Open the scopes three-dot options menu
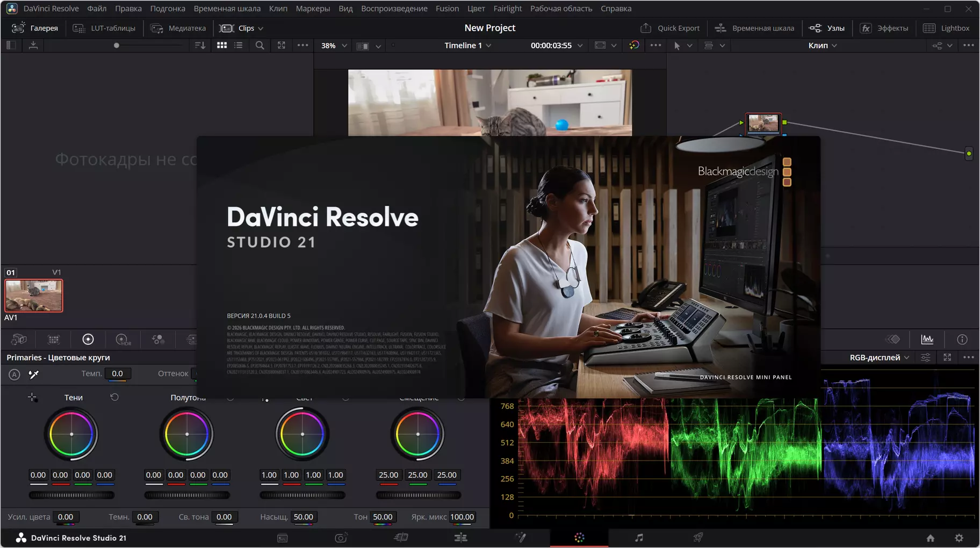The height and width of the screenshot is (548, 980). tap(969, 357)
